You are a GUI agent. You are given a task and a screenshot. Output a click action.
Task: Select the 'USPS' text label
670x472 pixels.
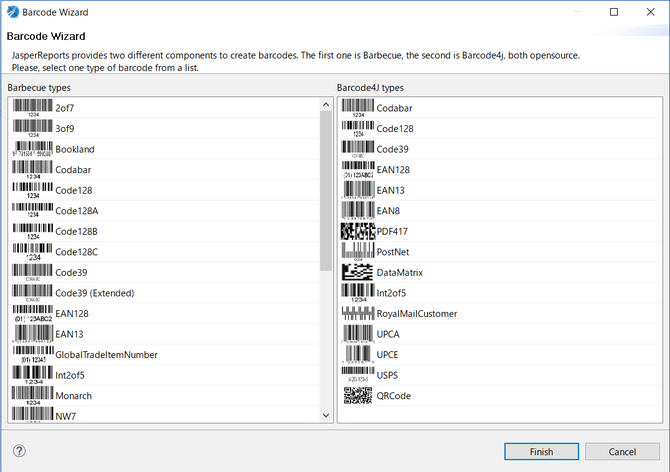click(387, 375)
